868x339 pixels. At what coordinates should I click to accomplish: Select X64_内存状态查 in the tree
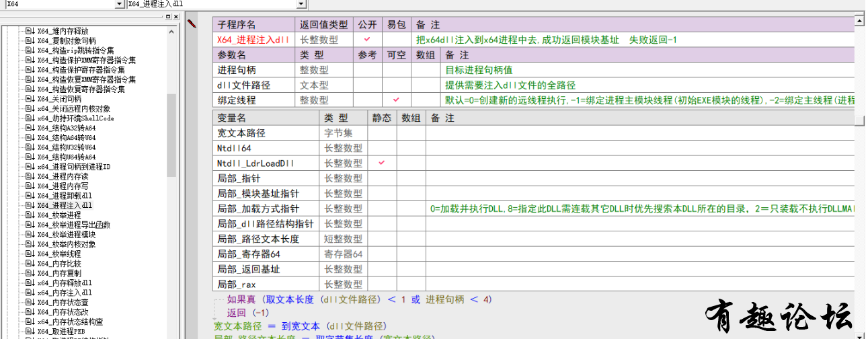click(x=62, y=303)
